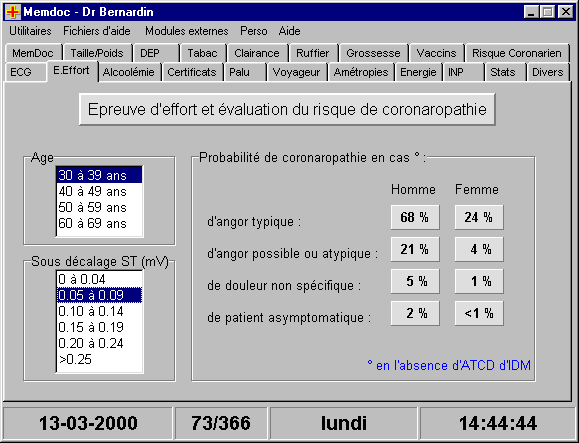
Task: Open the Modules externes menu
Action: click(x=186, y=31)
